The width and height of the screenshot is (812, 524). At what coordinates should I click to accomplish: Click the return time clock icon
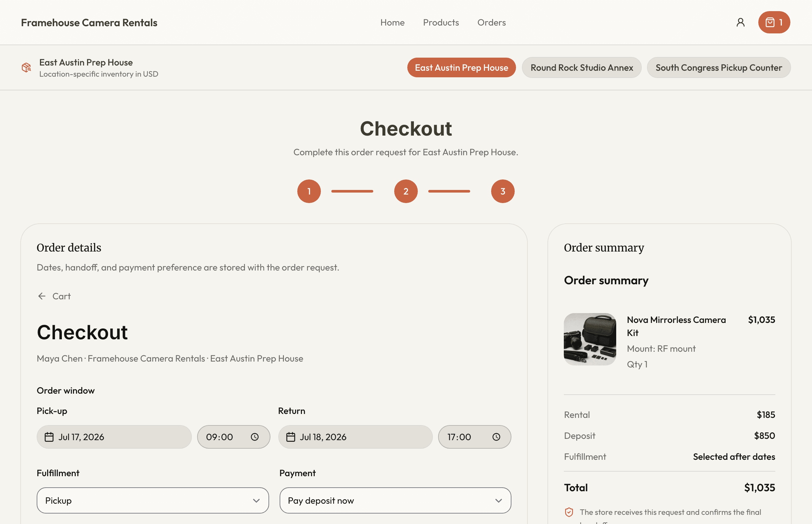(x=496, y=437)
